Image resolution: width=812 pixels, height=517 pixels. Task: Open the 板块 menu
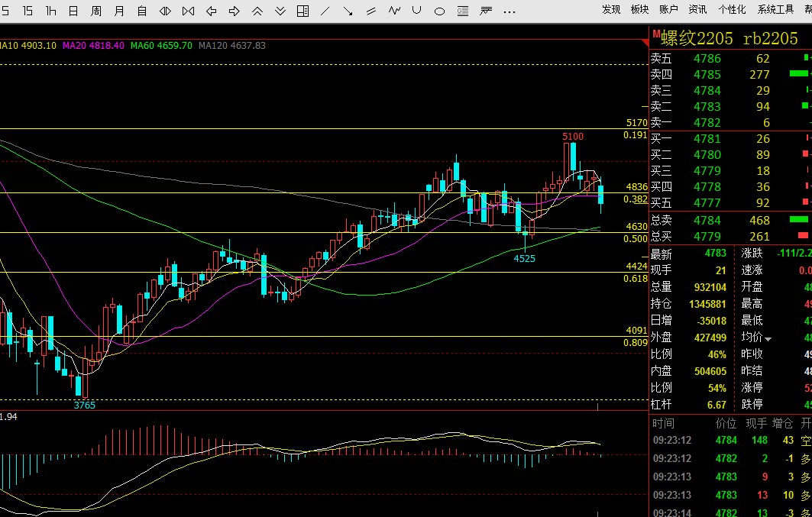[639, 9]
